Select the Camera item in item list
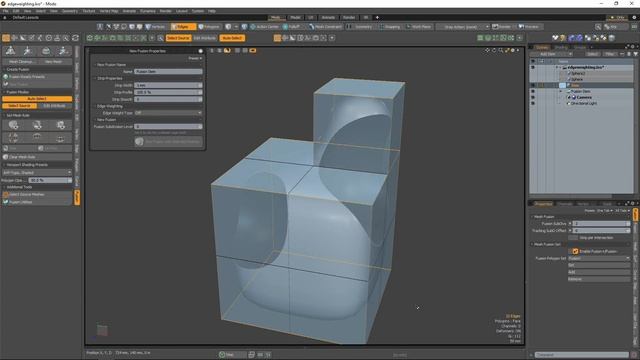Screen dimensions: 640x360 [x=584, y=98]
